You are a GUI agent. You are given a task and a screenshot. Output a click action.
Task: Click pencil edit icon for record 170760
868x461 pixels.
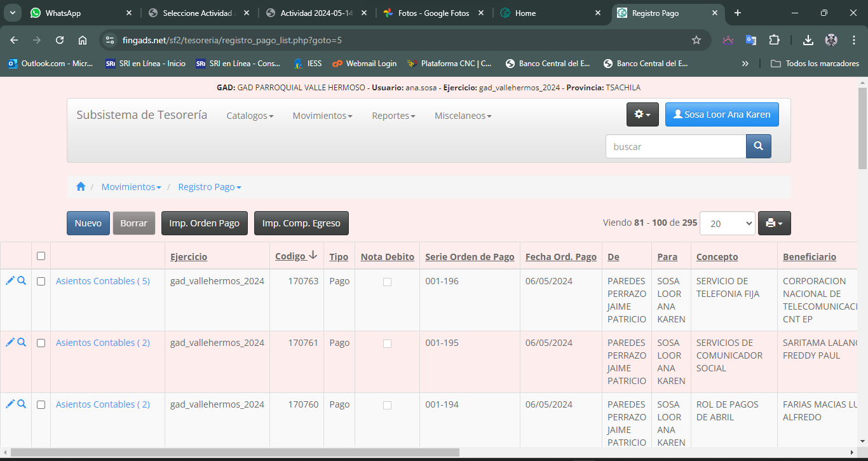click(10, 404)
